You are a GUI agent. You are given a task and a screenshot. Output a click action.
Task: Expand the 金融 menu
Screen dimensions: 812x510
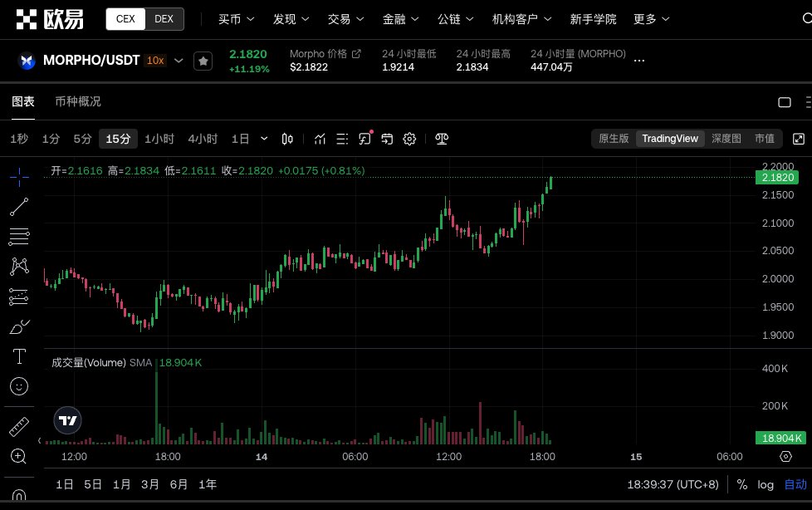pyautogui.click(x=400, y=19)
